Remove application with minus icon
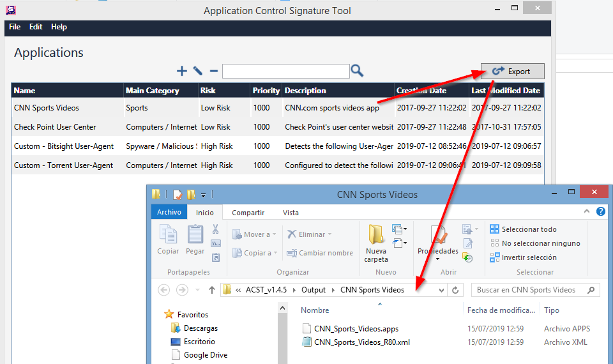 213,71
